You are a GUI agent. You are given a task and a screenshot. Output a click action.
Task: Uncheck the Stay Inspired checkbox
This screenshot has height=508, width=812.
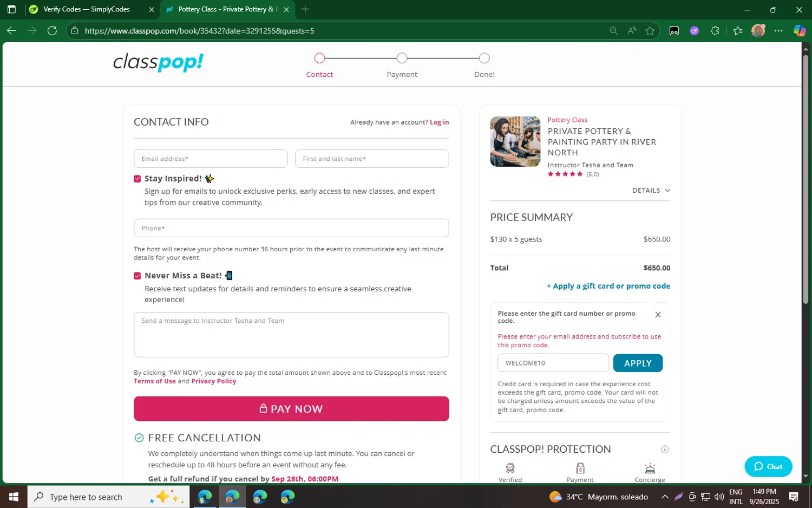[137, 179]
